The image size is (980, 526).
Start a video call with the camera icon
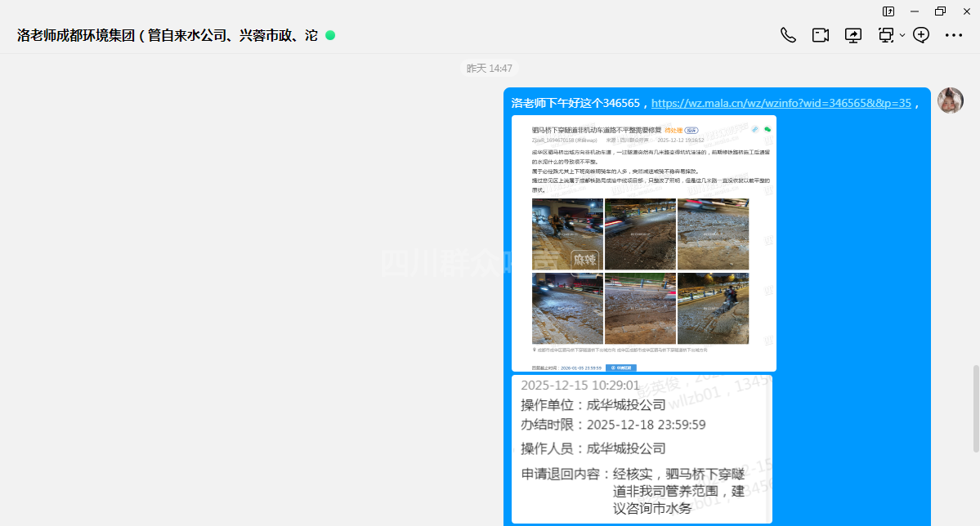pyautogui.click(x=821, y=35)
